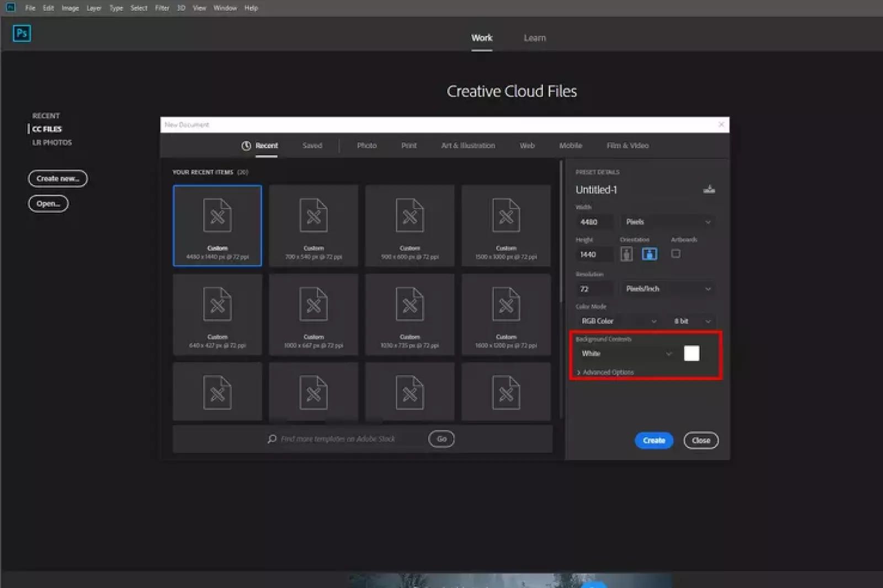Click the search magnifier in the Adobe Stock field
Viewport: 883px width, 588px height.
272,439
